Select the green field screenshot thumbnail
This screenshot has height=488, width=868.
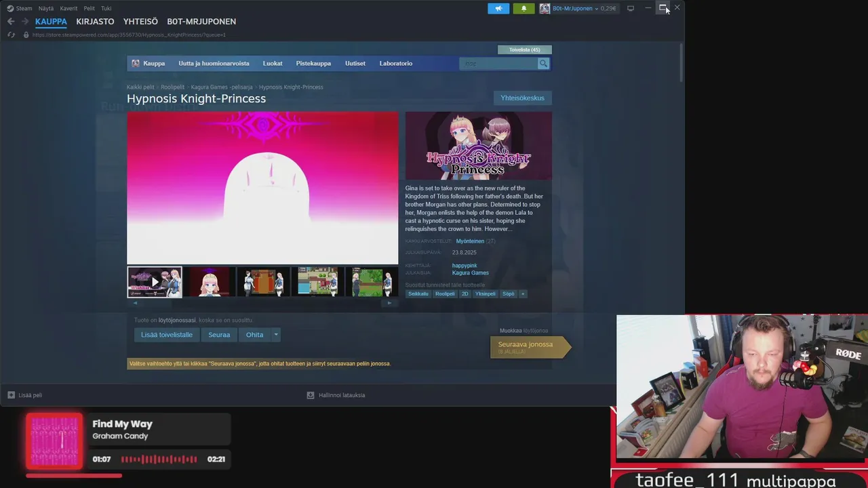(x=372, y=282)
